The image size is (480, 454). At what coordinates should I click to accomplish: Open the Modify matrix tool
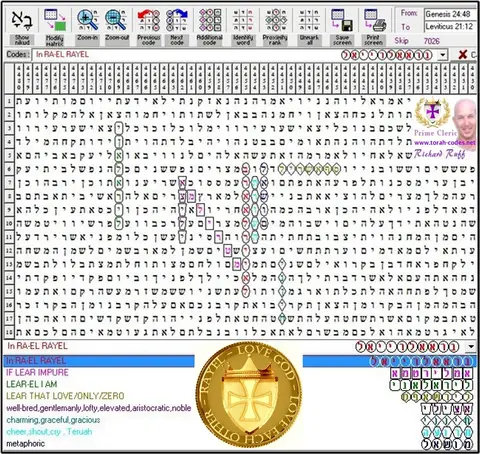[55, 20]
